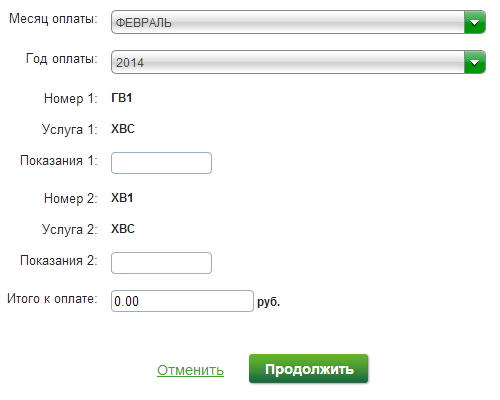Click the руб. currency text
This screenshot has width=500, height=400.
click(x=268, y=302)
